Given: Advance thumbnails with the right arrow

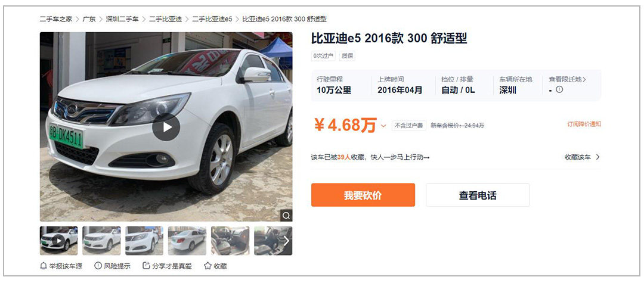Looking at the screenshot, I should 287,241.
